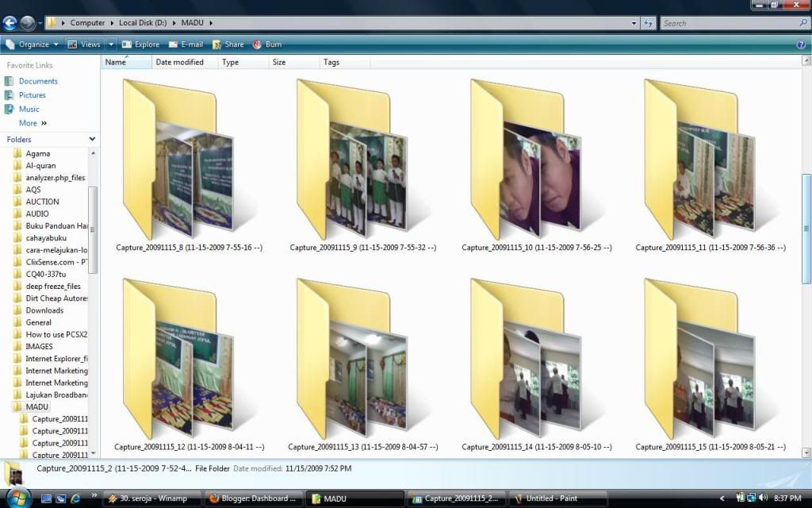
Task: Open the Organize menu
Action: [32, 44]
